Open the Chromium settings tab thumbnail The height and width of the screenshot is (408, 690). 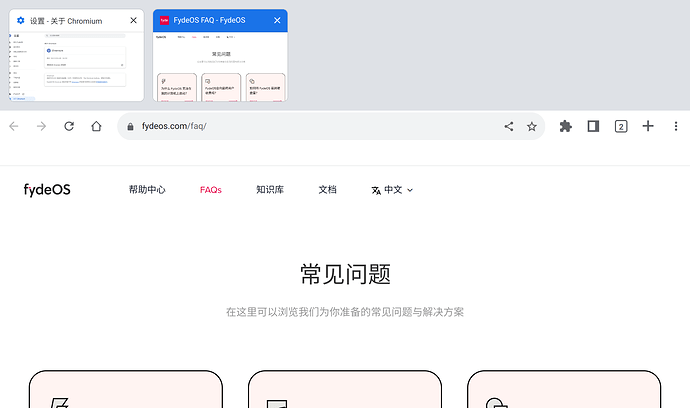(77, 66)
